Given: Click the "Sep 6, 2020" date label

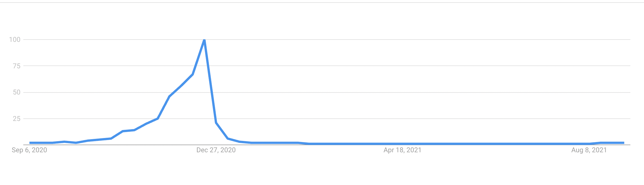Looking at the screenshot, I should click(29, 150).
